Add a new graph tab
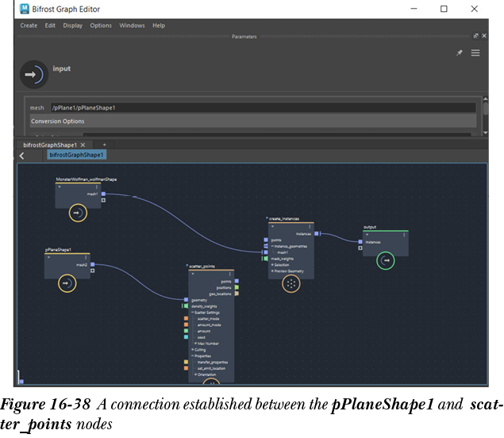 click(x=104, y=145)
